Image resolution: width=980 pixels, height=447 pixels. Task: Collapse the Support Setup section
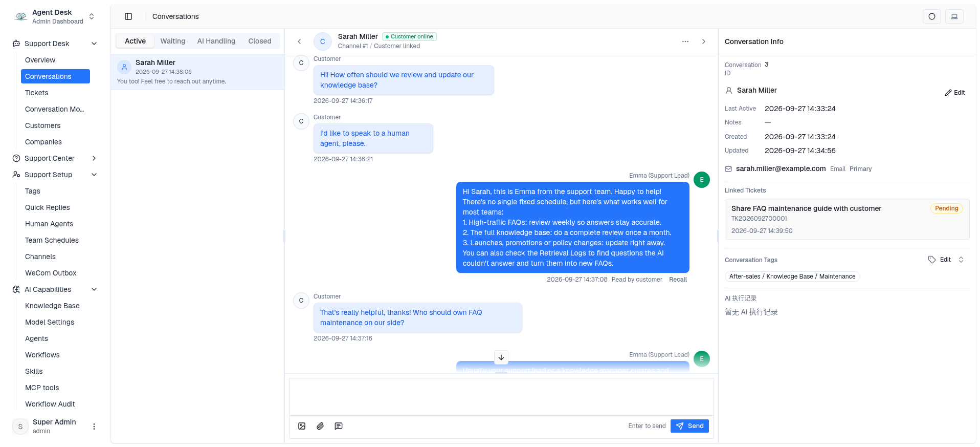[x=94, y=175]
